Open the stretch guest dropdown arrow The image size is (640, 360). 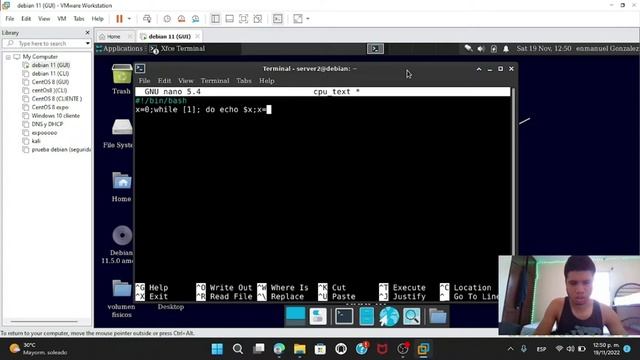point(308,19)
